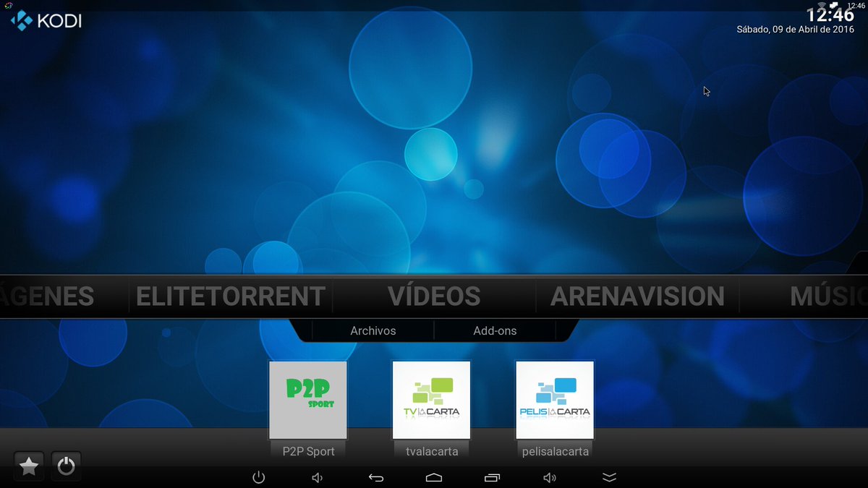This screenshot has height=488, width=868.
Task: Tap the Android volume up icon
Action: [550, 477]
